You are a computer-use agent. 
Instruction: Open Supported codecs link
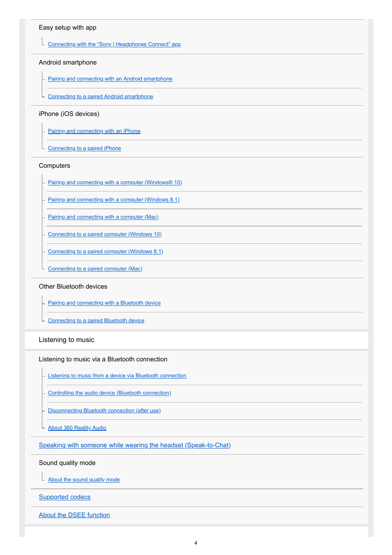tap(65, 497)
